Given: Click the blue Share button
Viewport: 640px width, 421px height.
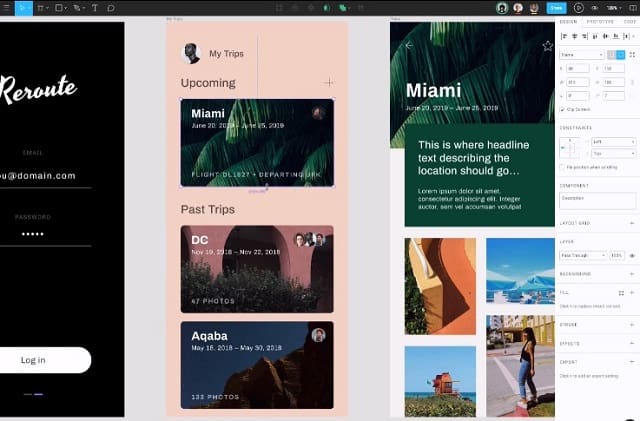Looking at the screenshot, I should coord(556,8).
